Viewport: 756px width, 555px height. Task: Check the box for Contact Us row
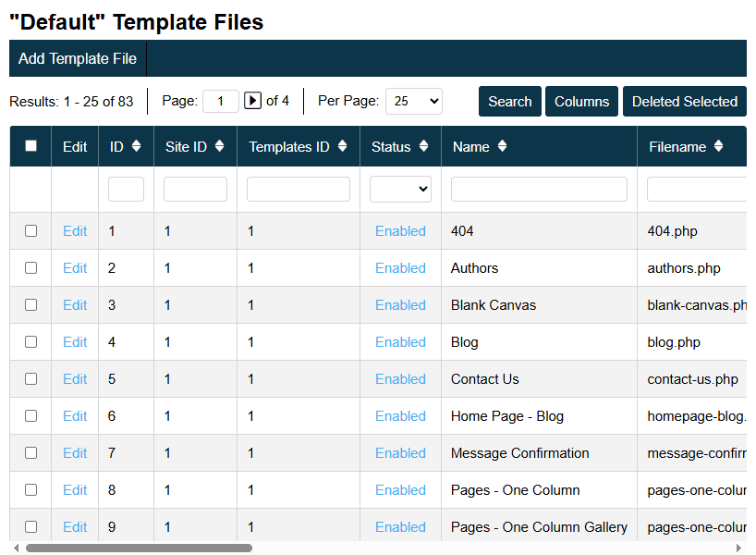(x=30, y=379)
